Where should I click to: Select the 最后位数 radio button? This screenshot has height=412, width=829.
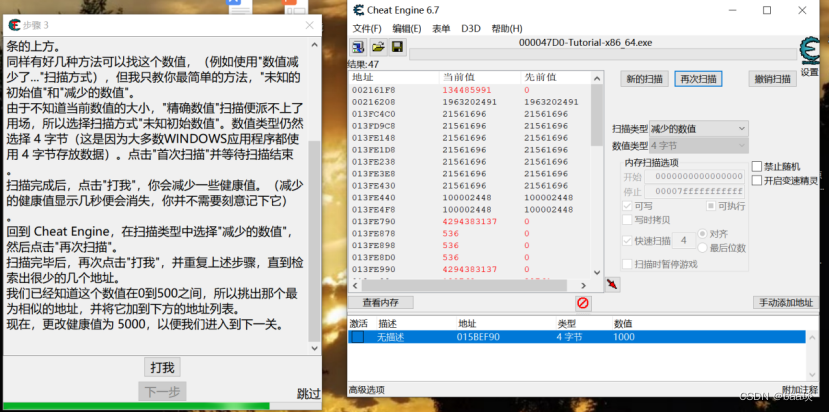(x=702, y=248)
